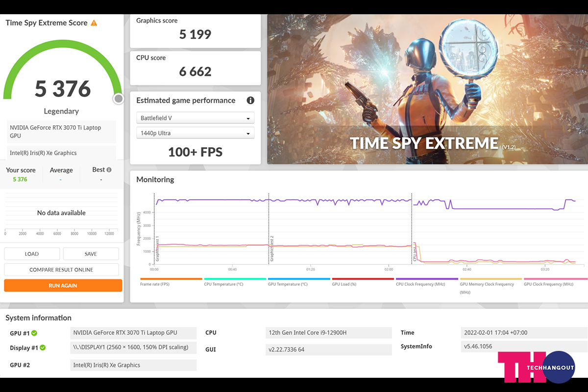
Task: Click NVIDIA GeForce RTX 3070 Ti entry under score
Action: (62, 132)
